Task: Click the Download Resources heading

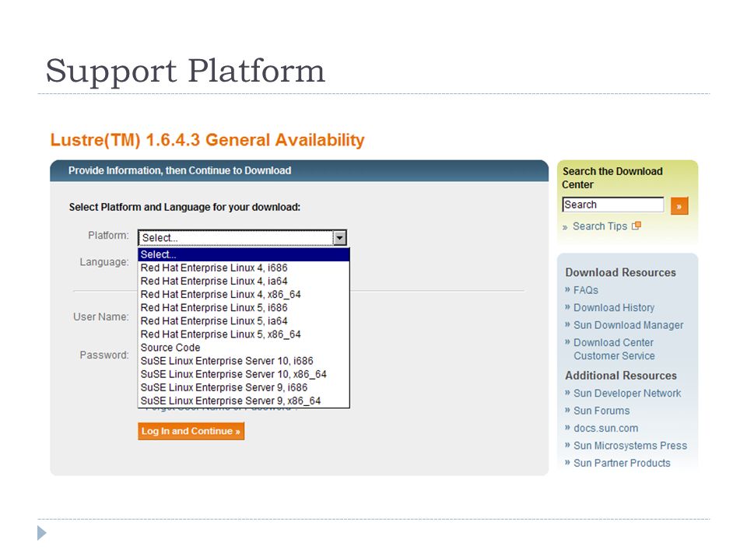Action: pyautogui.click(x=620, y=272)
